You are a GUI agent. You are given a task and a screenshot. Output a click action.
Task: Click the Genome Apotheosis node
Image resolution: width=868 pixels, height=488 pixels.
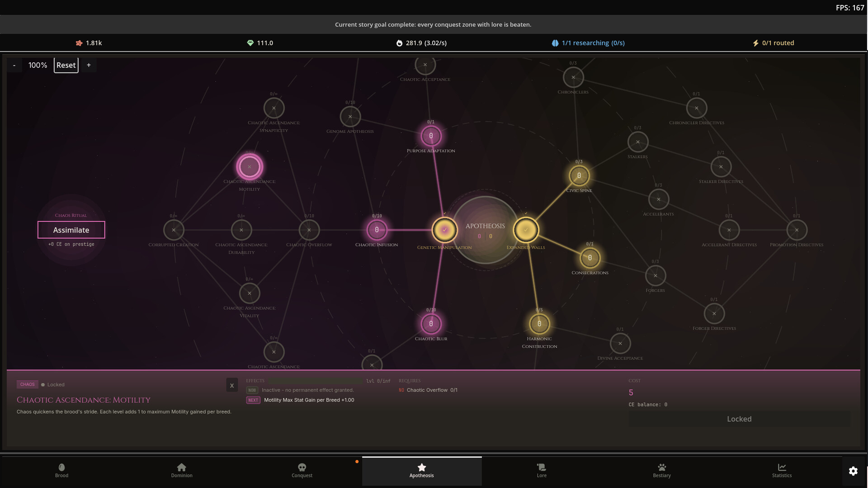(x=350, y=117)
